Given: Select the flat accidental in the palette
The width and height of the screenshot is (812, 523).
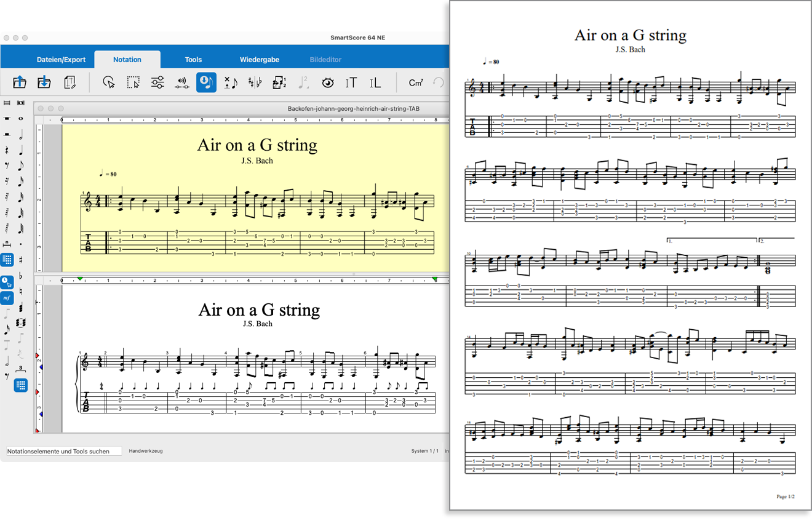Looking at the screenshot, I should 21,276.
